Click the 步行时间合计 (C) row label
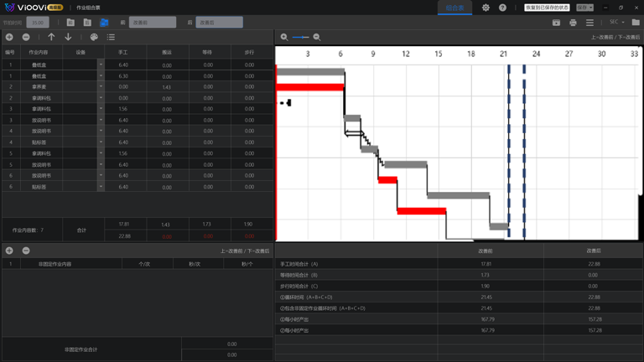Screen dimensions: 644x362 pyautogui.click(x=299, y=286)
